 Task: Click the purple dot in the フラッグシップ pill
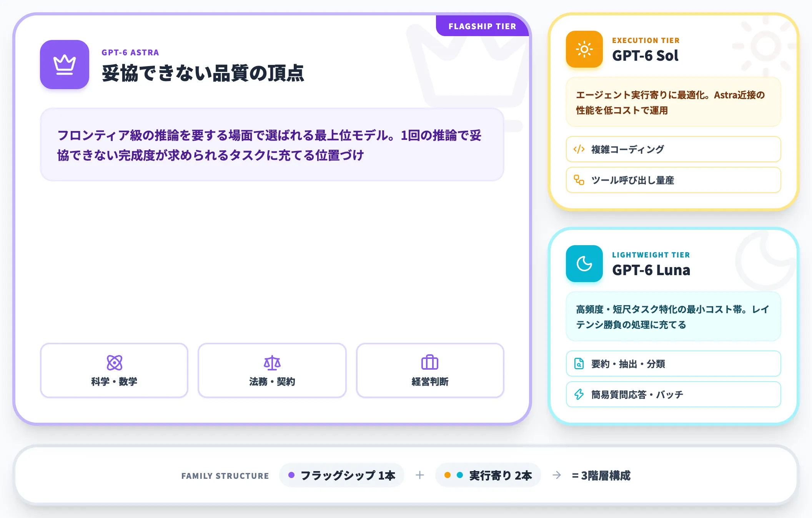(x=291, y=475)
